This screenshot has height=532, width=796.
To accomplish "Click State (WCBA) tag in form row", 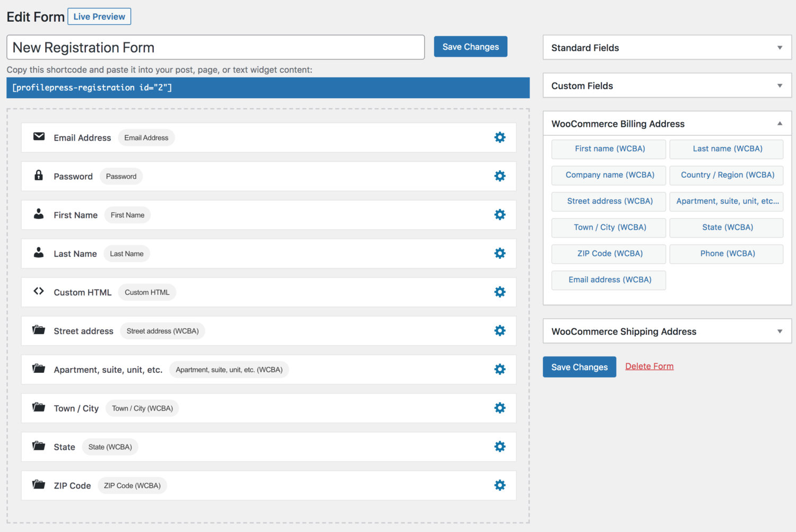I will tap(110, 448).
